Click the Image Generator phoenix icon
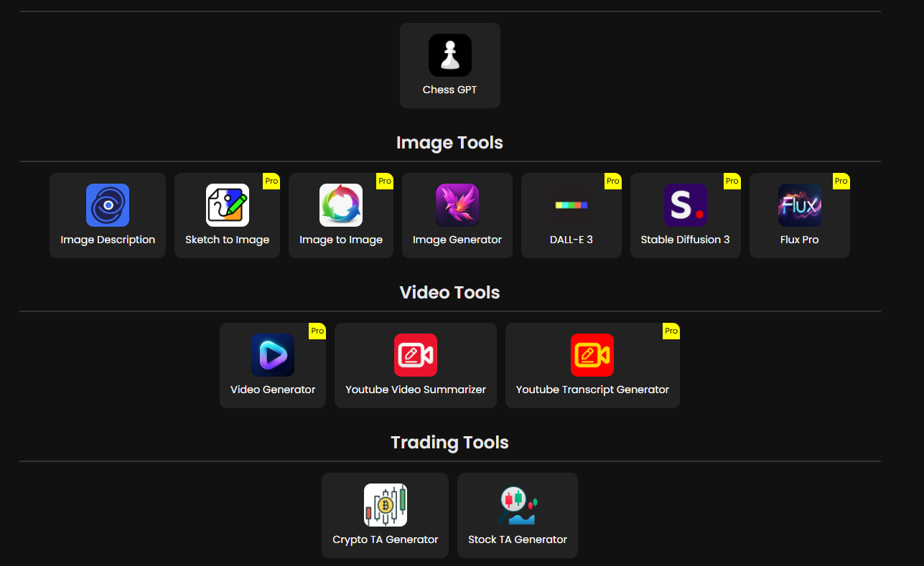Image resolution: width=924 pixels, height=566 pixels. tap(457, 205)
